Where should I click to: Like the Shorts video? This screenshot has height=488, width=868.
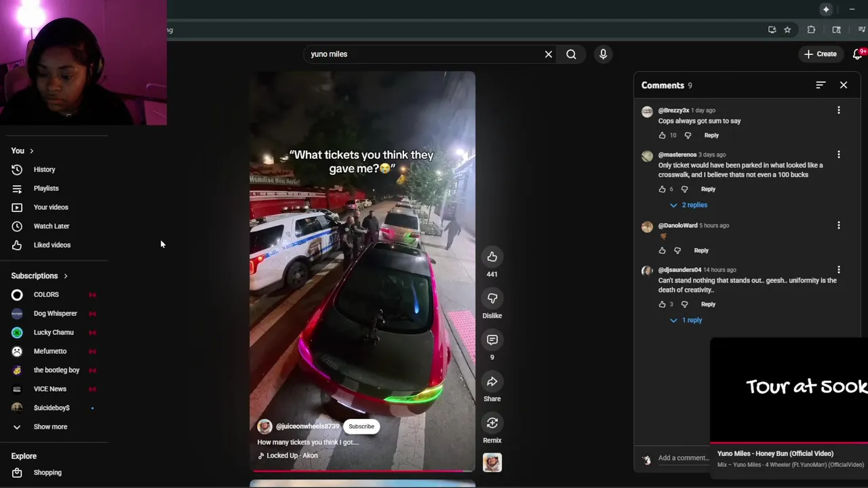coord(492,257)
